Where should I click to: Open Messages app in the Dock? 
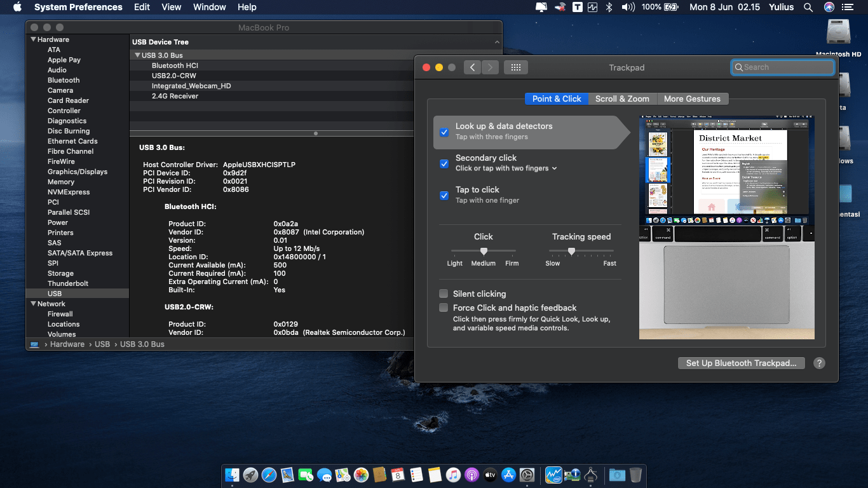coord(324,475)
